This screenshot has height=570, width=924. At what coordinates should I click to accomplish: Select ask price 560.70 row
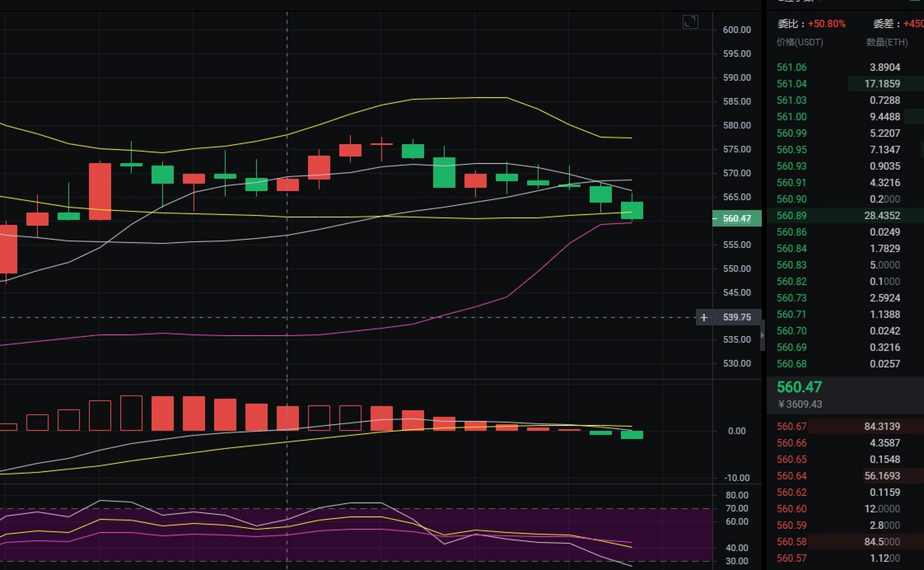845,331
